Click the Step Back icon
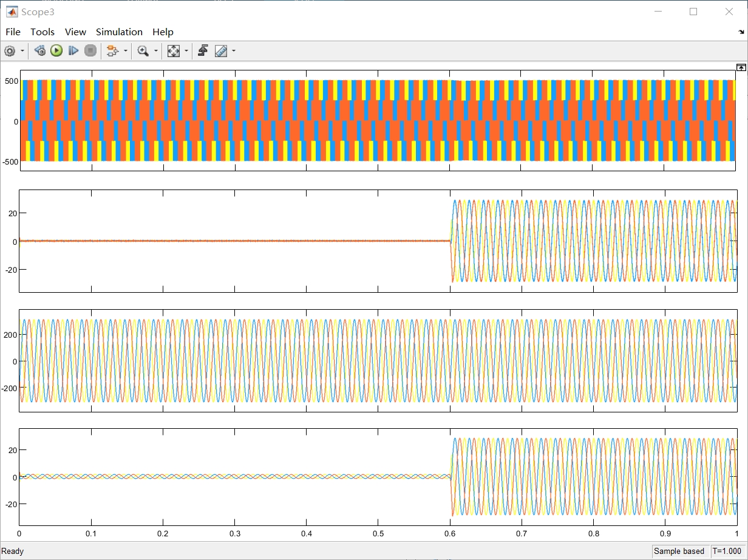 (x=39, y=51)
